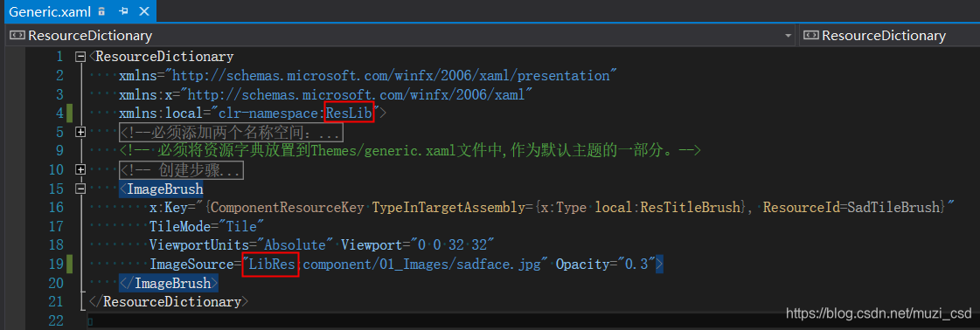Click the closing ResourceDictionary tag on line 21
Viewport: 980px width, 330px height.
click(169, 302)
